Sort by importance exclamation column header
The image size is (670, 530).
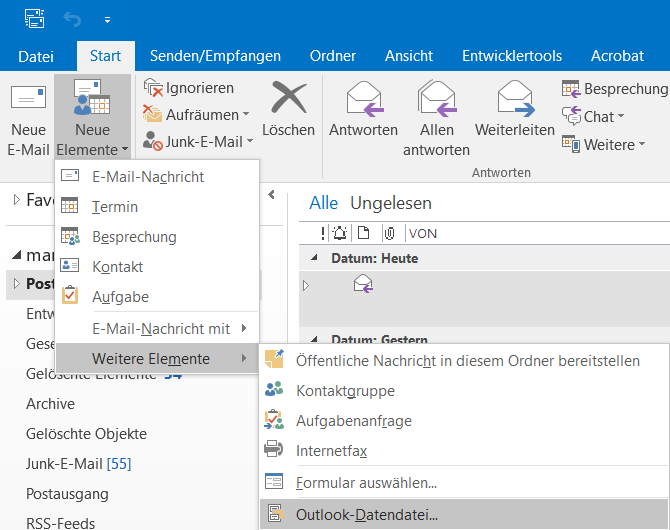[x=323, y=233]
